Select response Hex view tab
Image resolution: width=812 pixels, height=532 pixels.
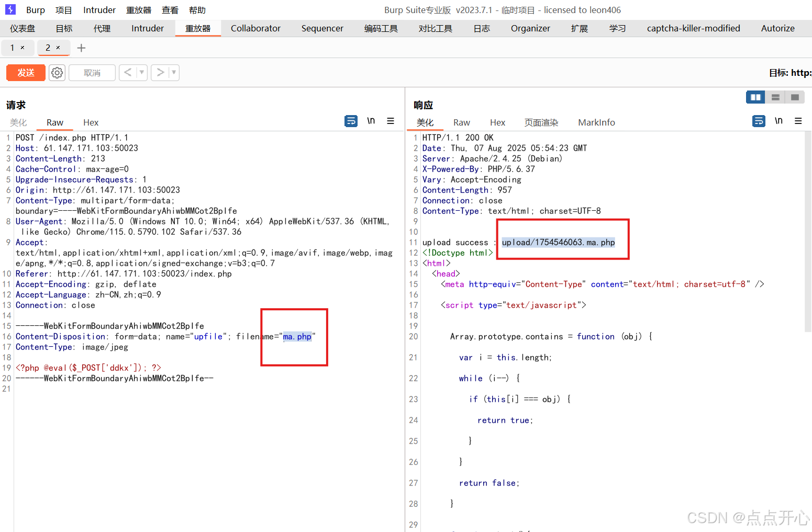(497, 122)
